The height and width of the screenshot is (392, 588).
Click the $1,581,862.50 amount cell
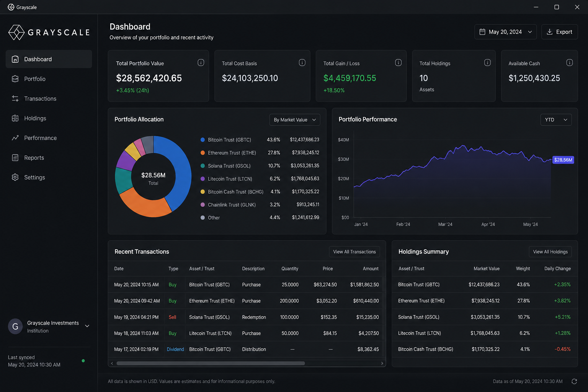364,285
